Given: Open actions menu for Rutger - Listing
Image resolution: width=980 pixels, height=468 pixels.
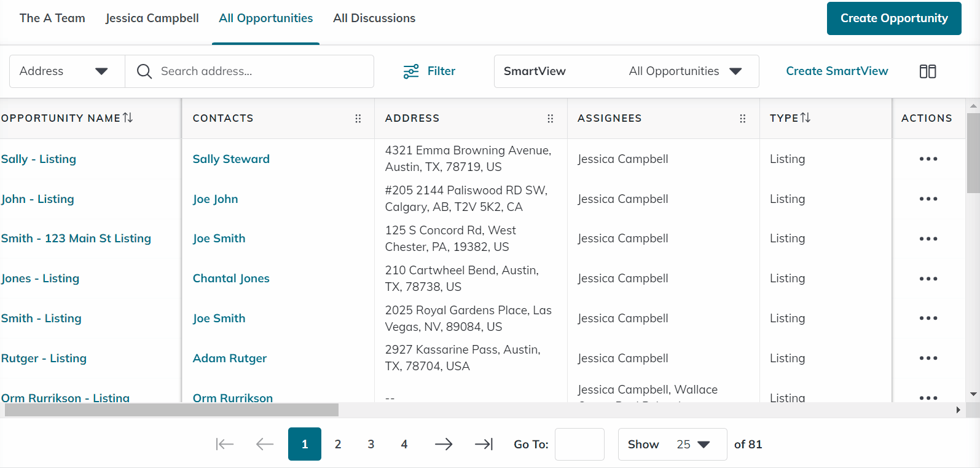Looking at the screenshot, I should pos(928,358).
